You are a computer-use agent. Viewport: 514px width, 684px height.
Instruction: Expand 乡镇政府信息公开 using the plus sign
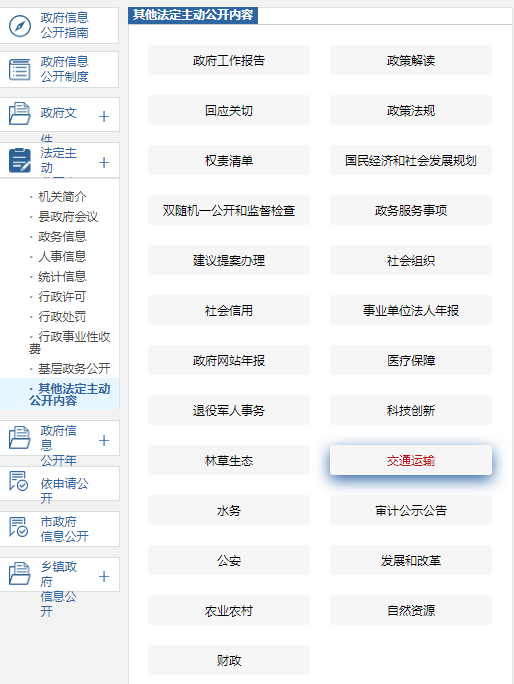pos(104,577)
